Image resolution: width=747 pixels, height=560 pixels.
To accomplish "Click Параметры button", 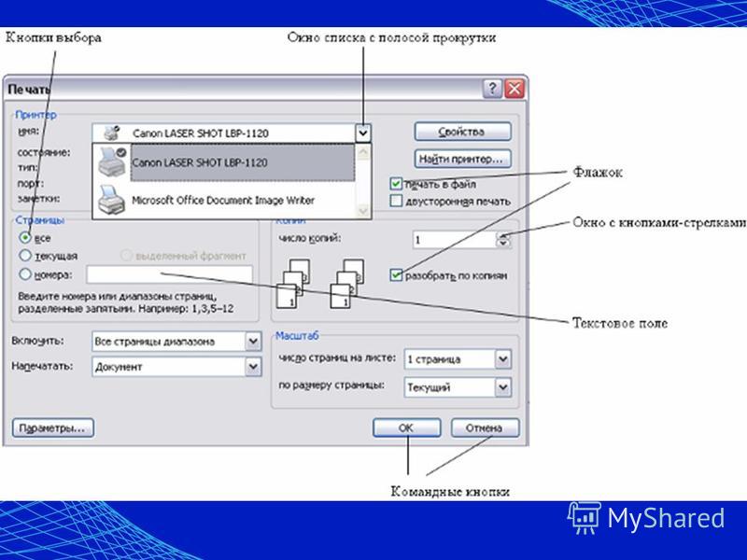I will coord(52,428).
